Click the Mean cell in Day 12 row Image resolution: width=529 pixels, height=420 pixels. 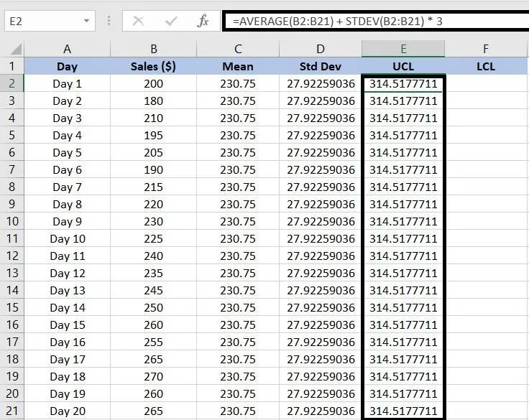click(x=238, y=273)
